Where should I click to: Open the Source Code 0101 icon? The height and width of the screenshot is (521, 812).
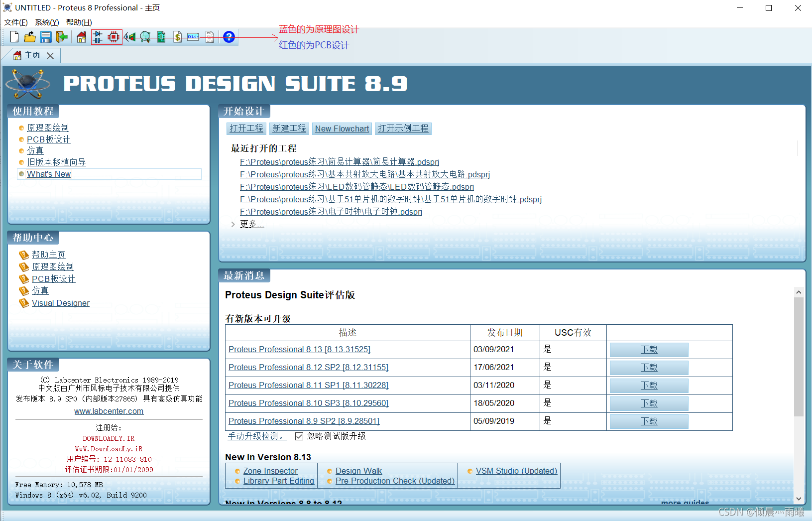point(193,37)
